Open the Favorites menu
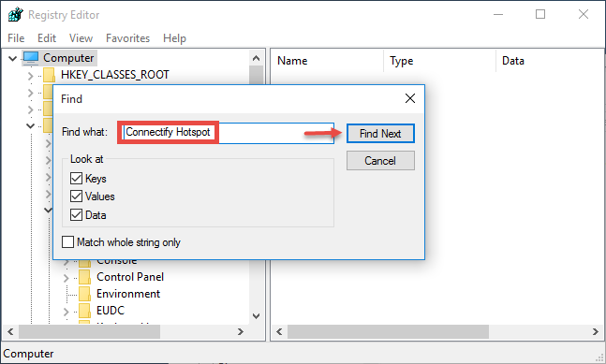 coord(127,38)
